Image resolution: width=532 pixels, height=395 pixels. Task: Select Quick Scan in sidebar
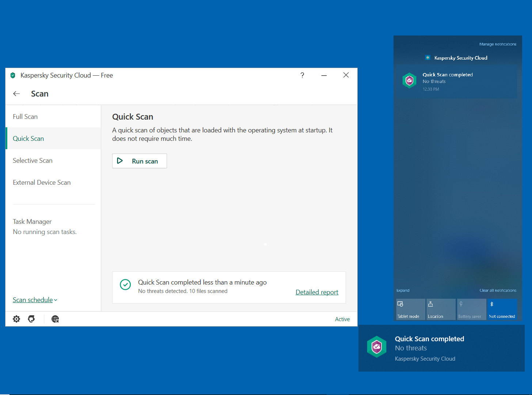point(53,139)
